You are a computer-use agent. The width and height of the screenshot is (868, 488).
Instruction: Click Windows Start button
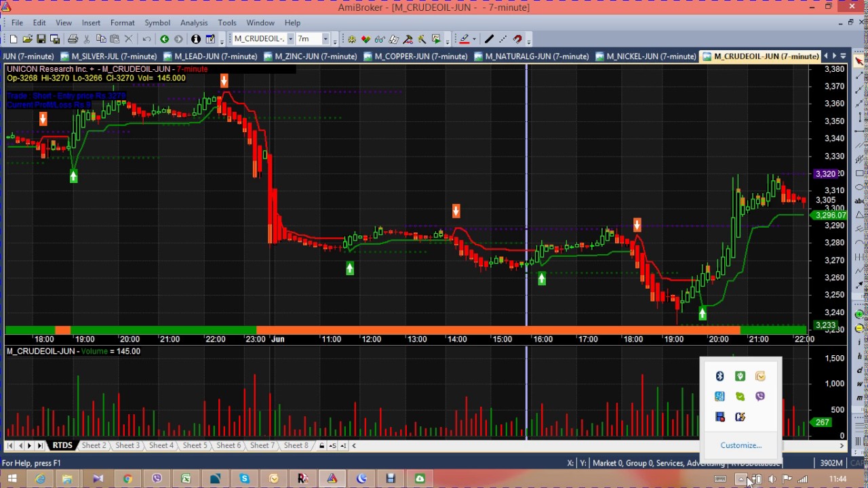12,479
